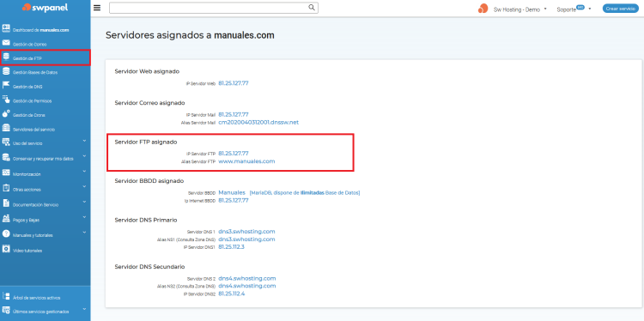
Task: Click the orange Sw Hosting account logo
Action: (483, 9)
